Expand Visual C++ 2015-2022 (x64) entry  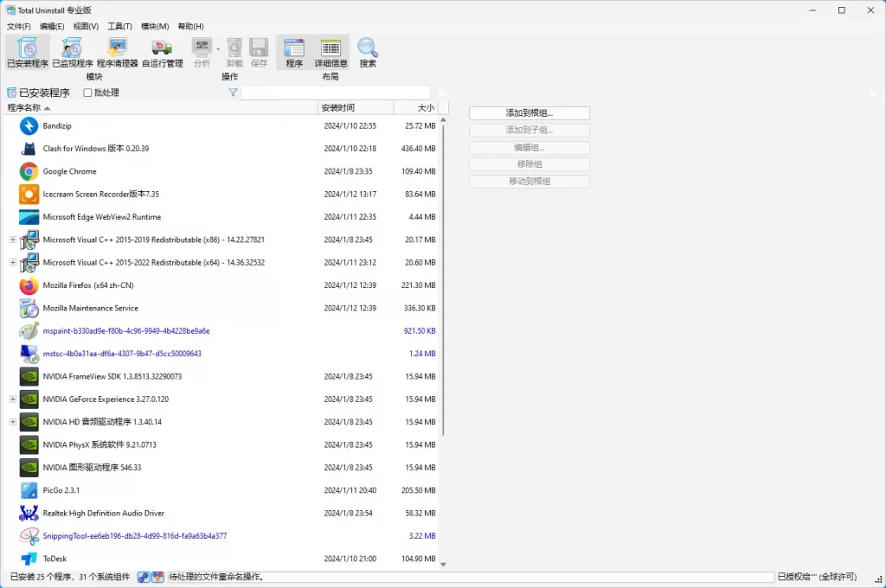[x=12, y=263]
